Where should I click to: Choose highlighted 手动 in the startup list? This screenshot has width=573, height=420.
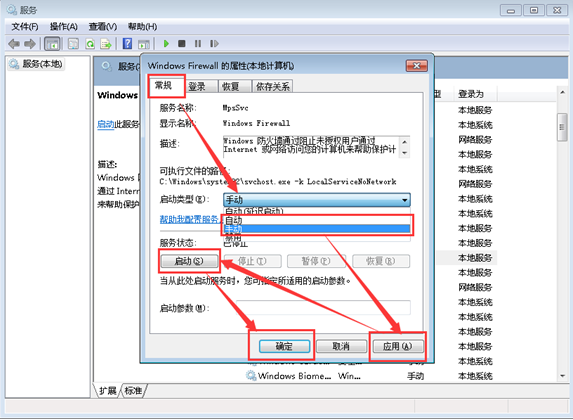316,229
